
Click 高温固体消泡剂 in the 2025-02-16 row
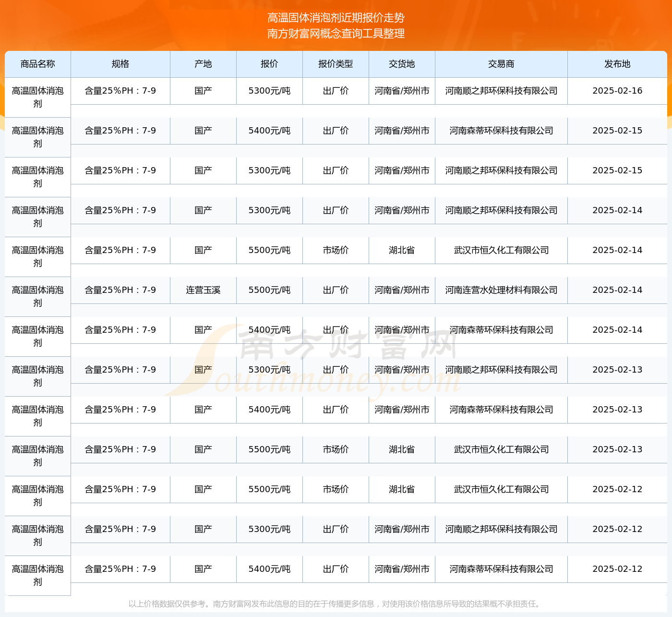(38, 97)
